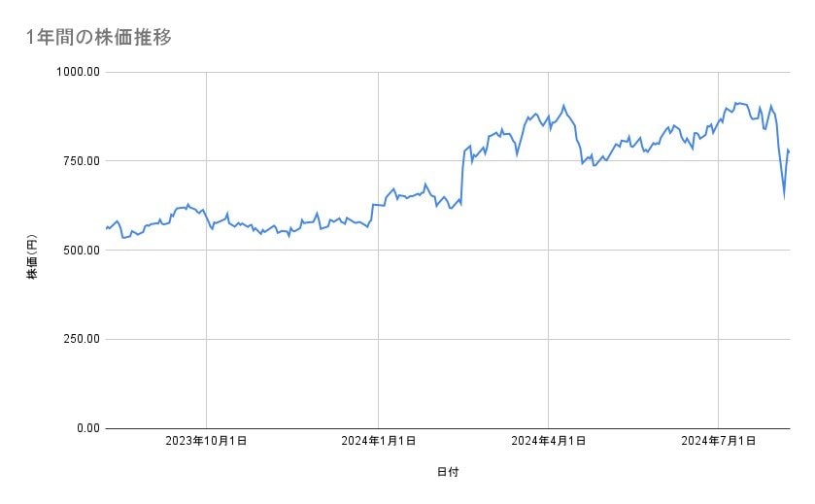Select the 2023年10月1日 date label
The width and height of the screenshot is (815, 504).
206,442
